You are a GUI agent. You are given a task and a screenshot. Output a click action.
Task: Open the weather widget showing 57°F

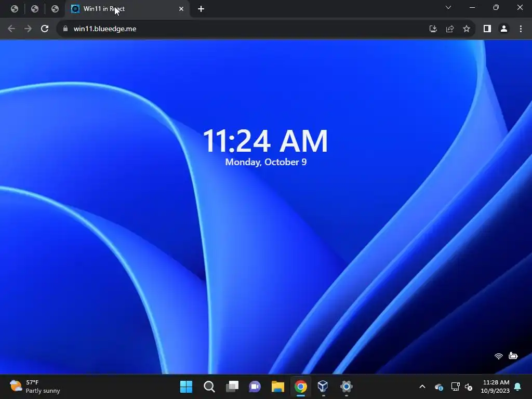click(x=35, y=387)
